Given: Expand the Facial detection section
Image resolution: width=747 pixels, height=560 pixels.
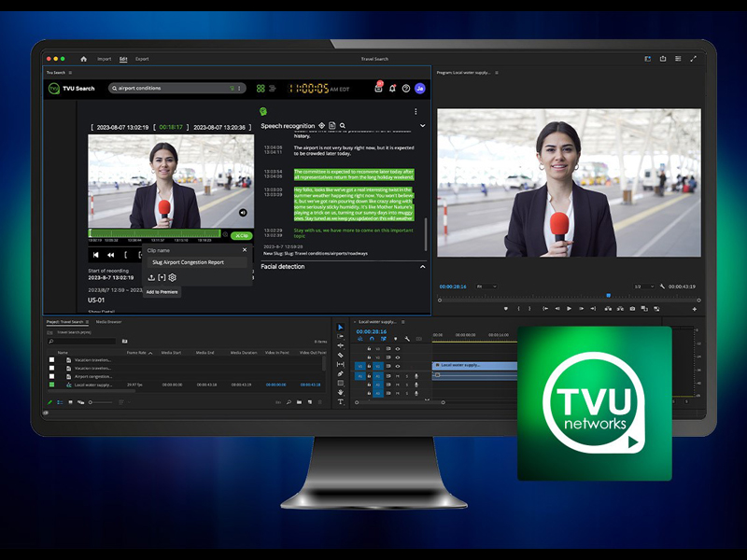Looking at the screenshot, I should (x=423, y=266).
